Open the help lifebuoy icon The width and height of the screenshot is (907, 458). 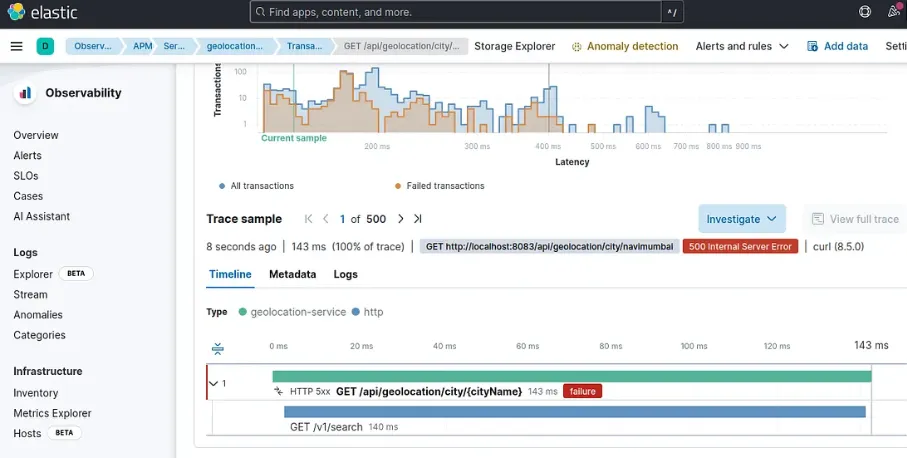coord(865,12)
